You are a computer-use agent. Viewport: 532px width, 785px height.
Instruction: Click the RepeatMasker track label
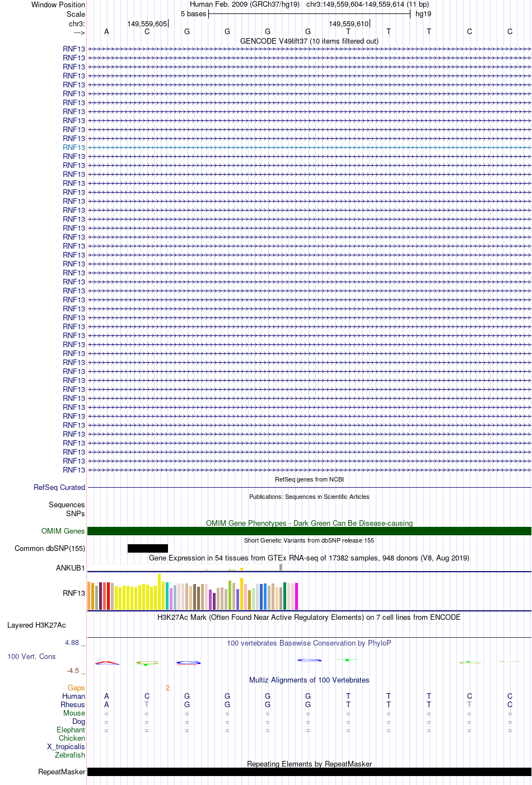[x=62, y=772]
